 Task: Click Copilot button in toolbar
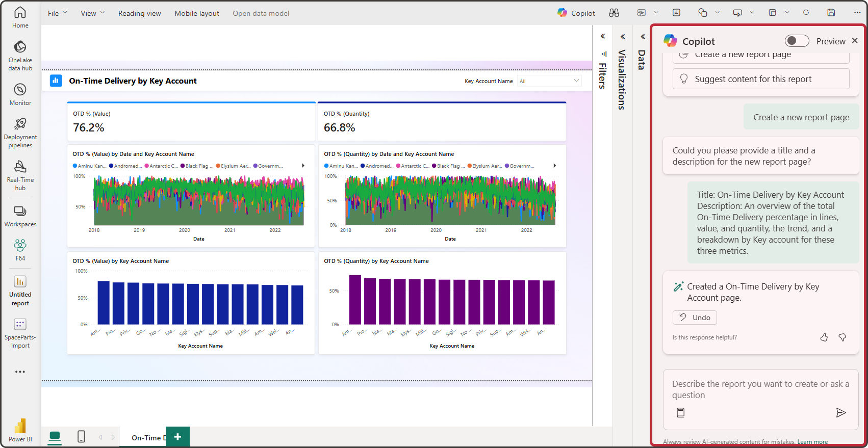coord(576,13)
